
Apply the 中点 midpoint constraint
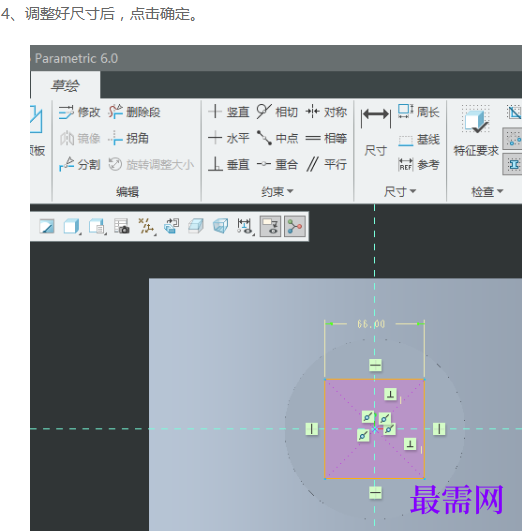click(277, 138)
